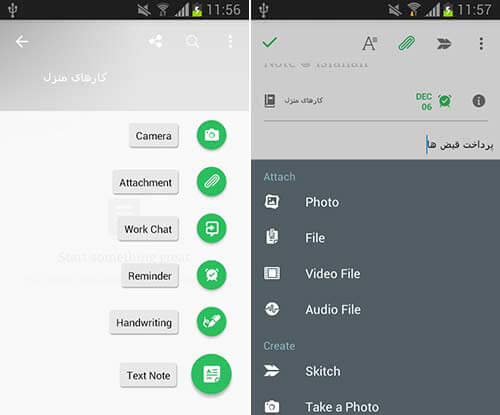The image size is (500, 415).
Task: Tap the green Handwriting pen circle
Action: point(212,322)
